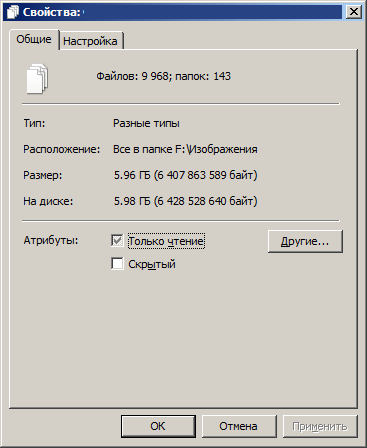Screen dimensions: 367x448
Task: Click the На диске: label
Action: coord(48,201)
